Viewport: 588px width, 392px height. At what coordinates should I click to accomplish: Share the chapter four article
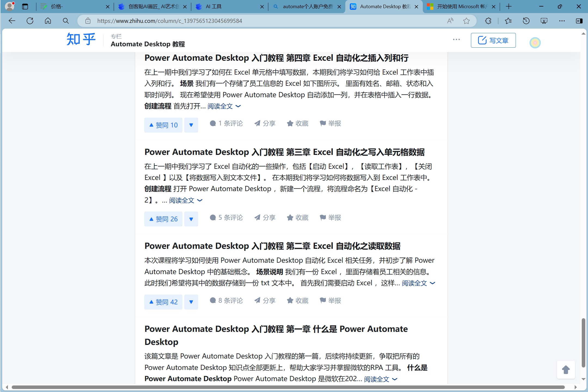pos(265,124)
